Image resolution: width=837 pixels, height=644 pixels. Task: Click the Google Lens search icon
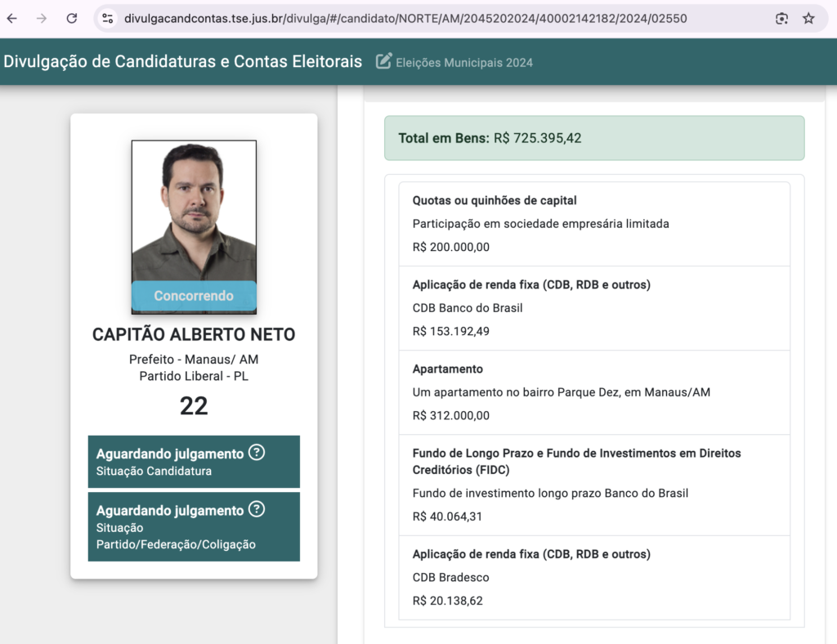point(781,18)
